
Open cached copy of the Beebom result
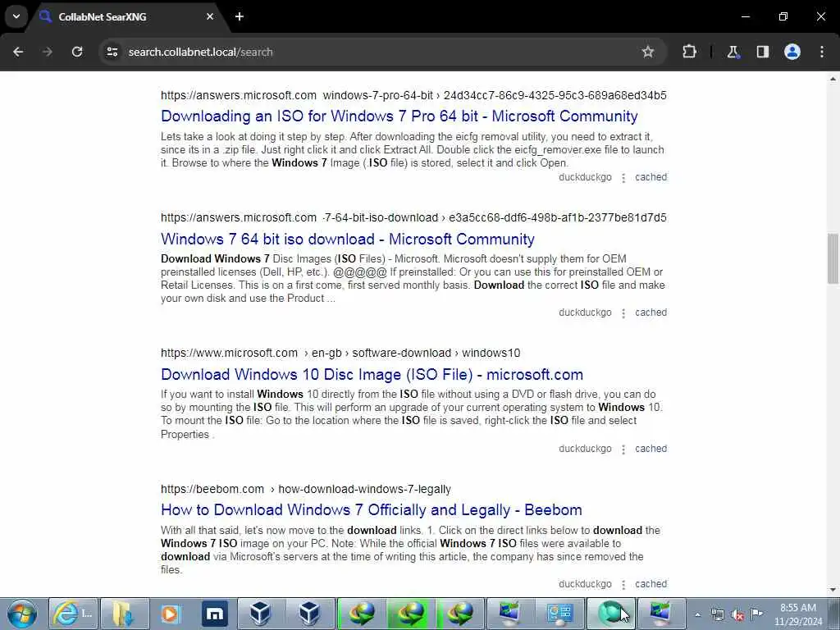tap(651, 584)
